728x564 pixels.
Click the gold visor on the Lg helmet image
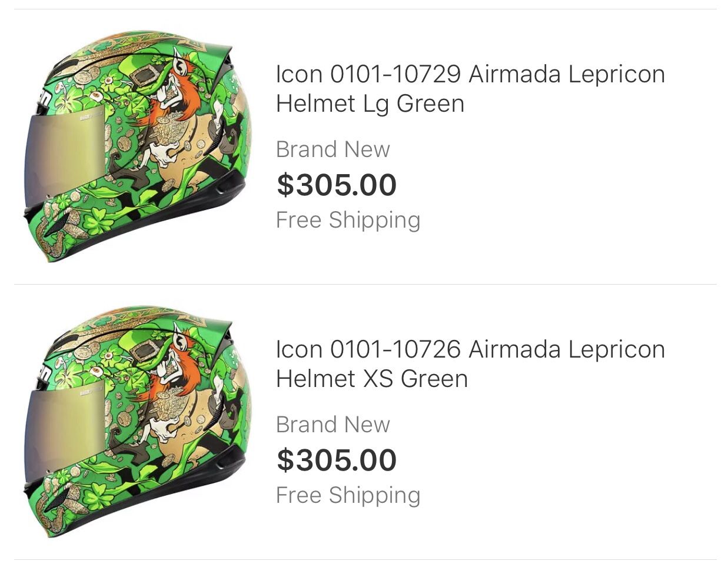point(65,156)
